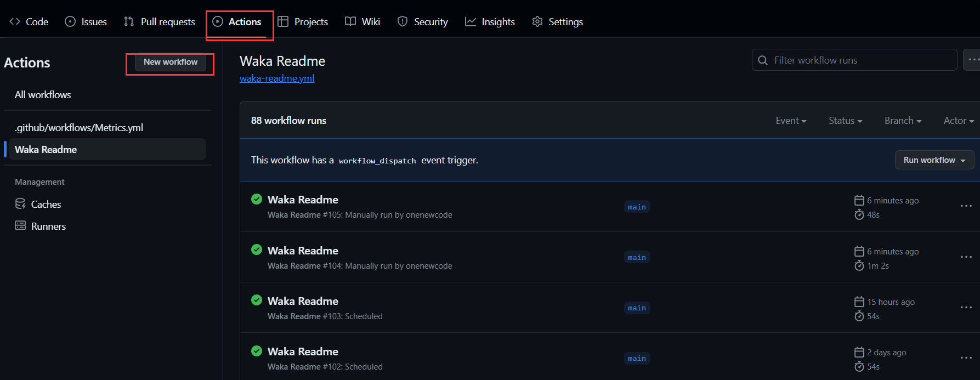Select All workflows in sidebar
This screenshot has width=980, height=380.
pyautogui.click(x=43, y=94)
